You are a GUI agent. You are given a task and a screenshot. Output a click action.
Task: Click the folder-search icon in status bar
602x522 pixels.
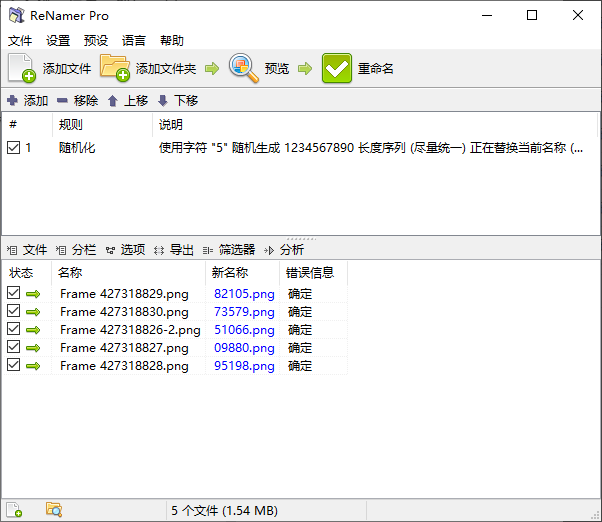54,510
